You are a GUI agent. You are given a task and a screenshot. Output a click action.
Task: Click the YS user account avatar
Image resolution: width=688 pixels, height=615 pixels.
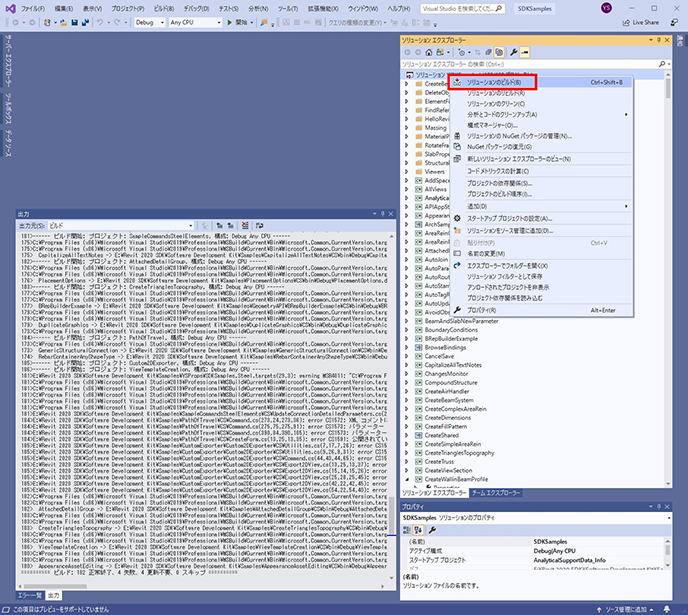[606, 8]
